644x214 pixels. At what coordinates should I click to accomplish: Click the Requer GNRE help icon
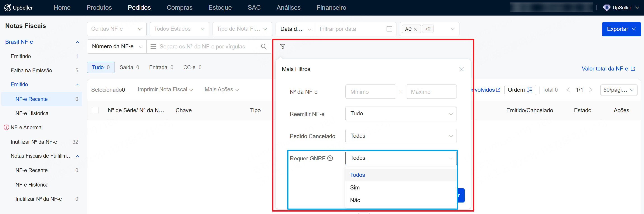click(330, 158)
